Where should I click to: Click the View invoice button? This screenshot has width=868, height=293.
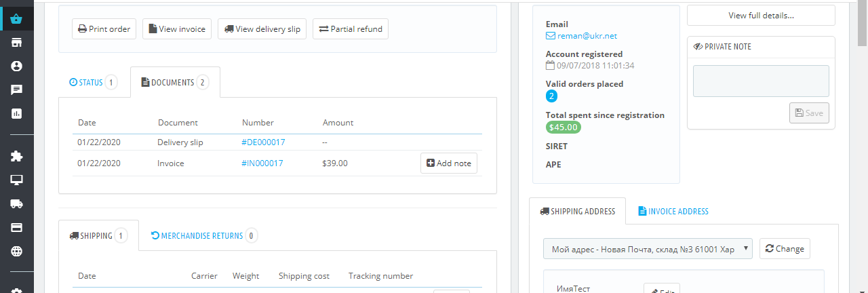(177, 29)
